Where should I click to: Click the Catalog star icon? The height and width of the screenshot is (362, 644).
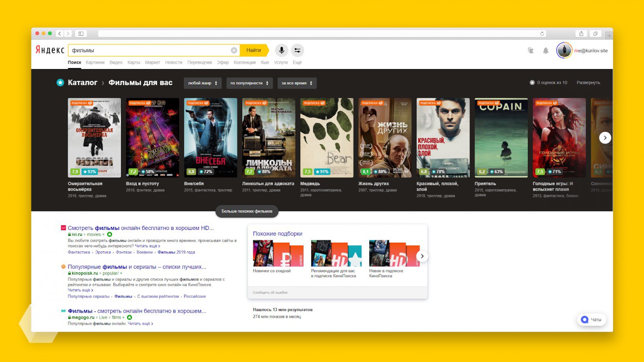(x=61, y=82)
